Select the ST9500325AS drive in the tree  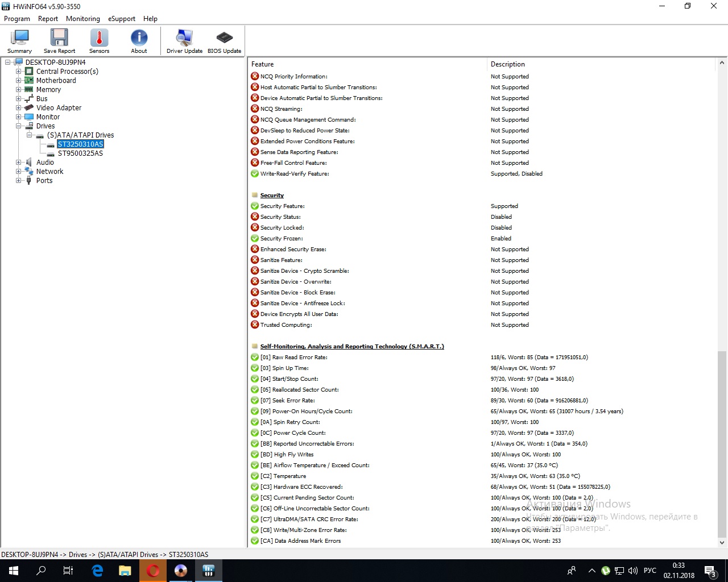tap(80, 153)
